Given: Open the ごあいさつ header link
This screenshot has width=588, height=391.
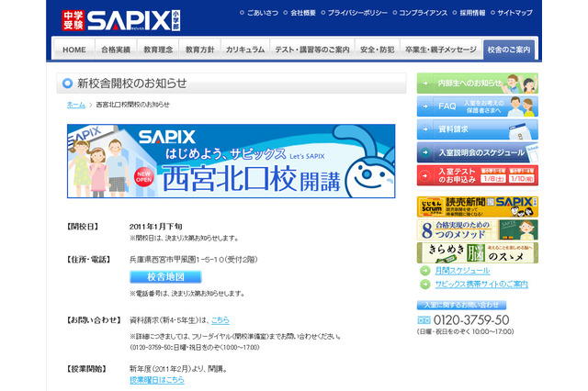Looking at the screenshot, I should pyautogui.click(x=263, y=13).
